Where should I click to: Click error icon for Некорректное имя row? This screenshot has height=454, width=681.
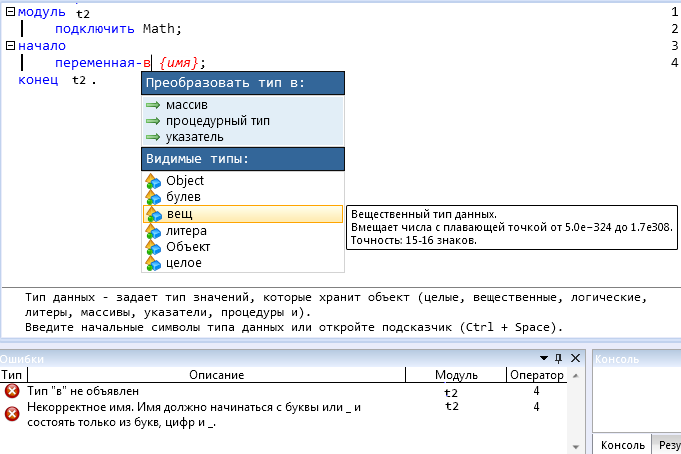coord(12,414)
